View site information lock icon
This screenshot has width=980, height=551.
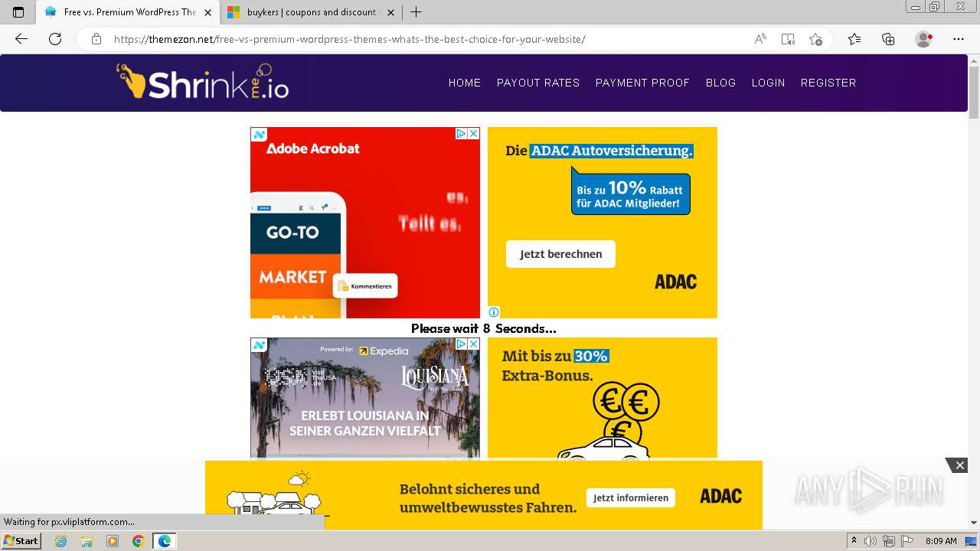(96, 39)
